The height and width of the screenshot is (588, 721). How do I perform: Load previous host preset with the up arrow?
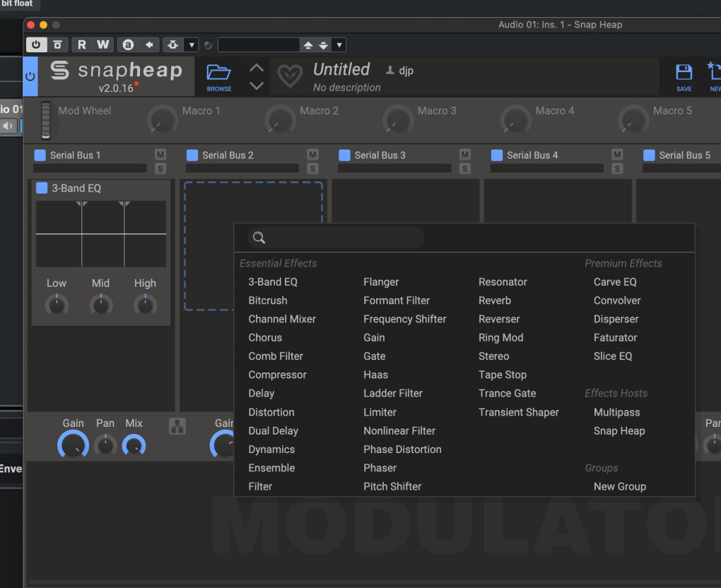coord(308,45)
